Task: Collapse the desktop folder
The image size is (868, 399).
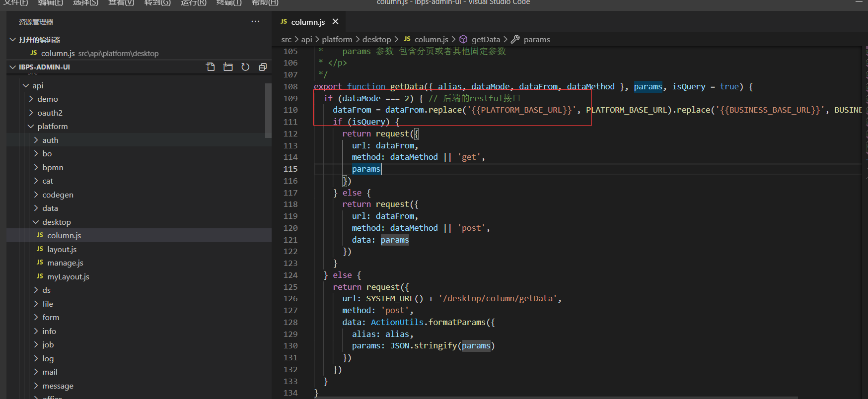Action: [x=56, y=222]
